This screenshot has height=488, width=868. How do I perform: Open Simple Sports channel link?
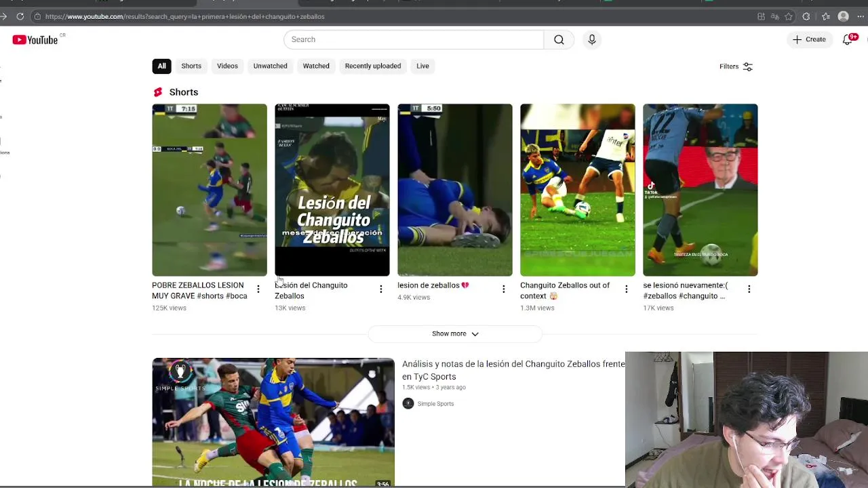click(435, 404)
